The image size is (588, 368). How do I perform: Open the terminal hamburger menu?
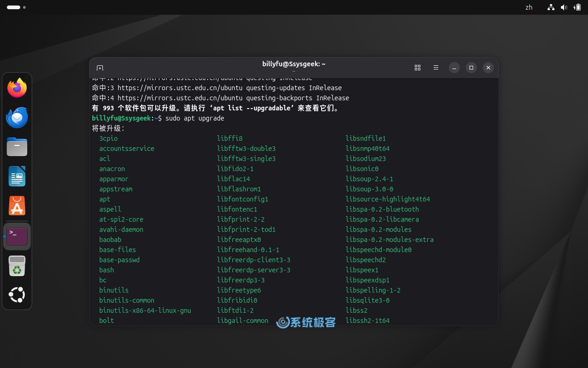(x=435, y=68)
